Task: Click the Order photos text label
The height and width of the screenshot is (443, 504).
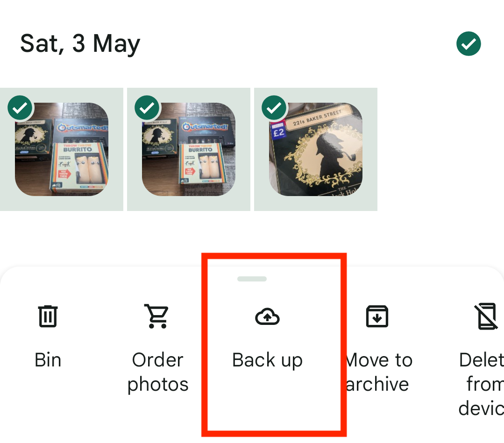Action: pyautogui.click(x=157, y=372)
